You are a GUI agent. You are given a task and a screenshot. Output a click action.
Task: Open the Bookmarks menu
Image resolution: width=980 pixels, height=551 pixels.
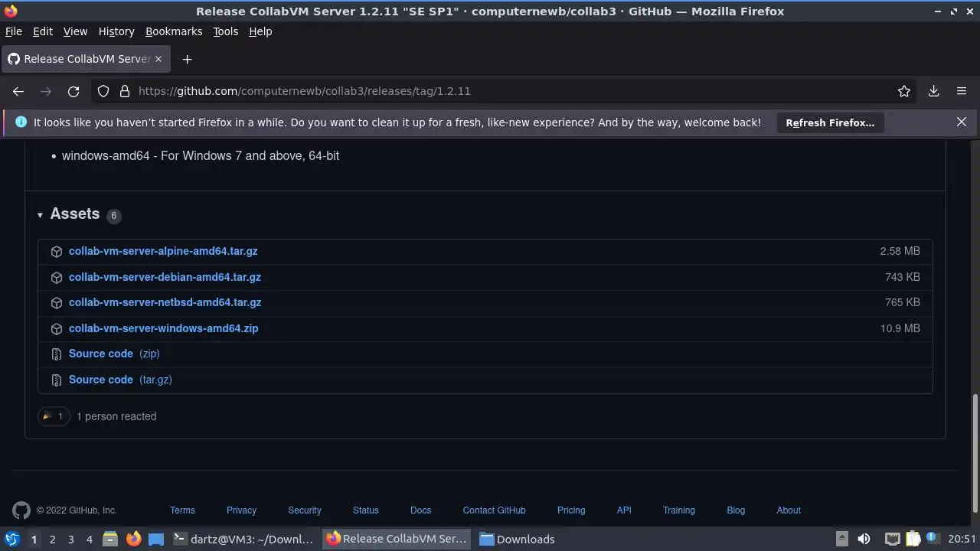174,31
